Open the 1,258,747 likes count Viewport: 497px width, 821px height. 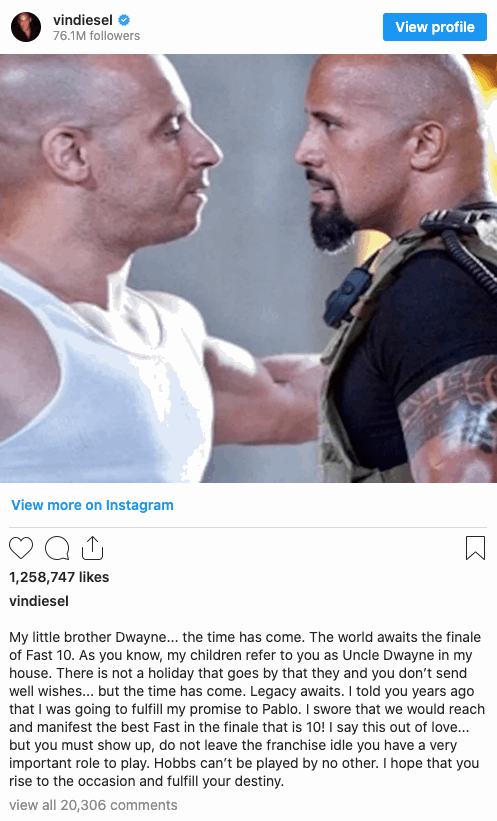click(x=59, y=577)
